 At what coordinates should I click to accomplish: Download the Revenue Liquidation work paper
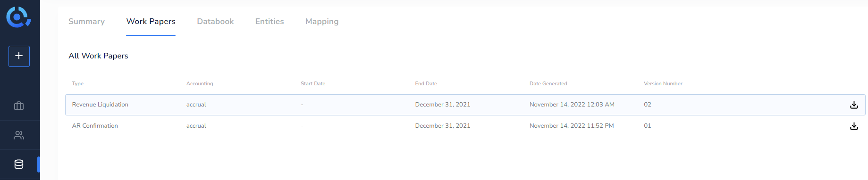[x=854, y=105]
